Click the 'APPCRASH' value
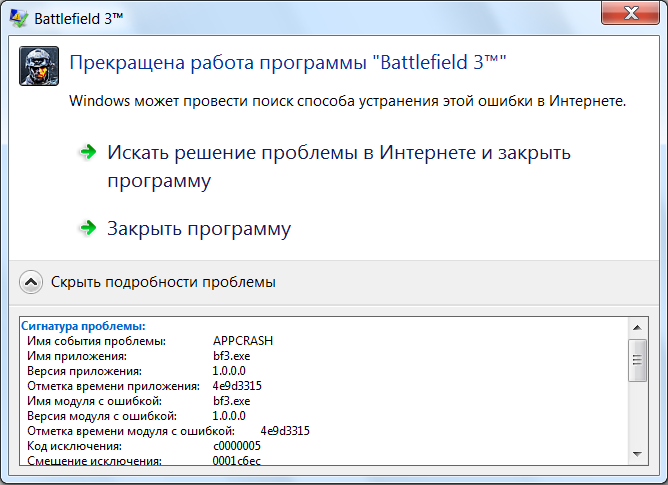This screenshot has height=485, width=668. coord(243,341)
